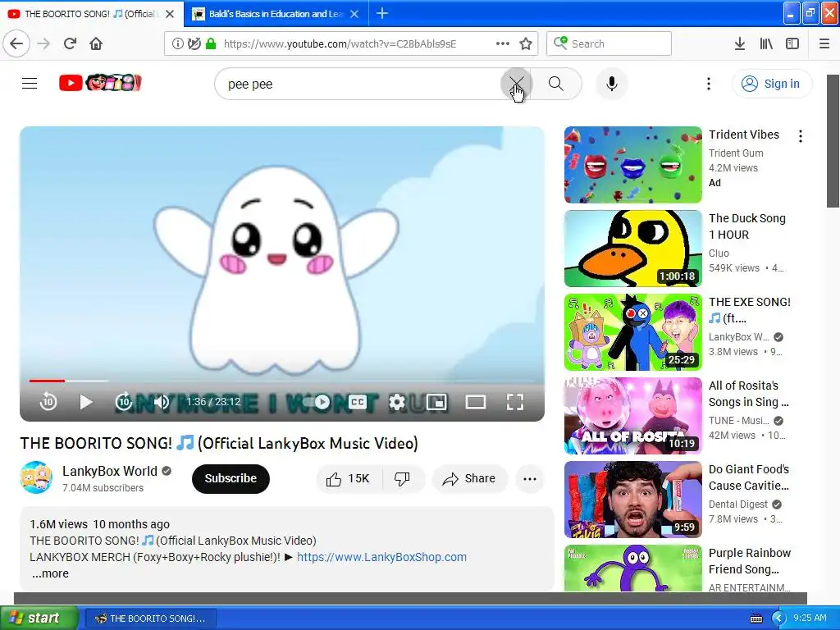Open options menu for Trident Vibes ad
840x630 pixels.
(x=801, y=136)
